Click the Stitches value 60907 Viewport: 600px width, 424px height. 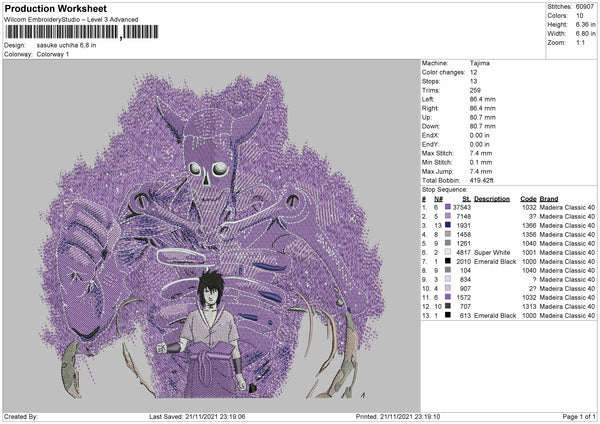tap(585, 7)
